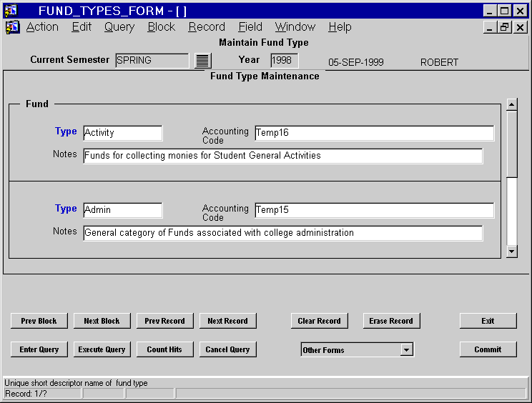The height and width of the screenshot is (403, 532).
Task: Minimize the FUND_TYPES_FORM window
Action: click(489, 11)
